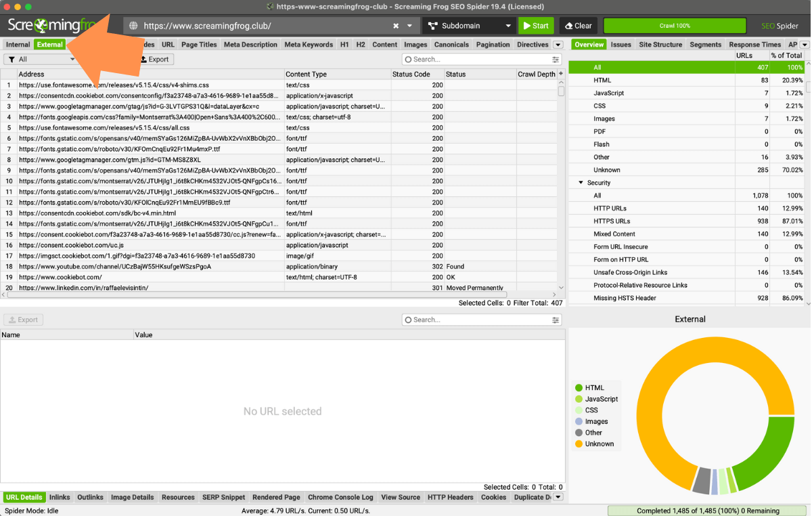The image size is (812, 516).
Task: Click the advanced search sliders icon beside Search
Action: pos(556,59)
